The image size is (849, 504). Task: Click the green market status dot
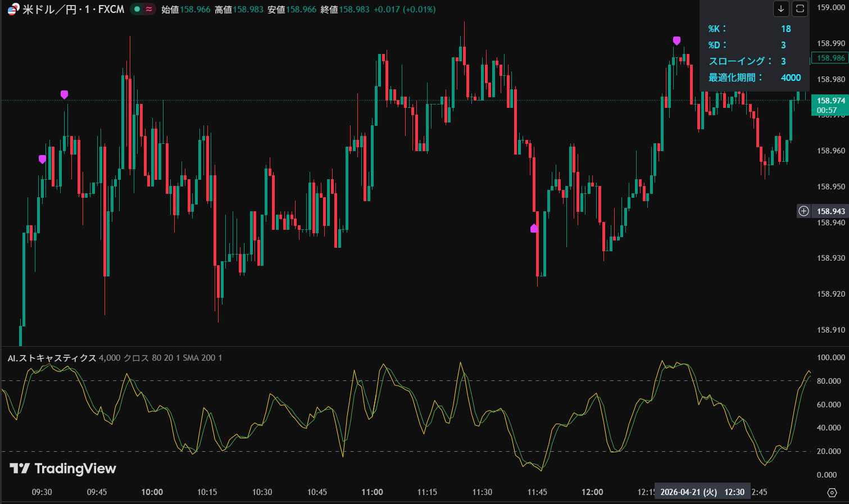coord(137,9)
